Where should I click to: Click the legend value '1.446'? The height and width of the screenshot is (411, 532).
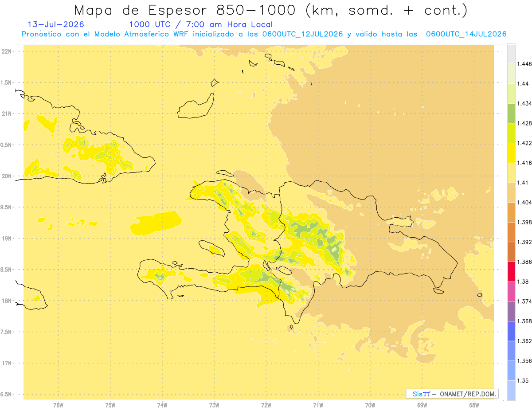click(x=524, y=64)
